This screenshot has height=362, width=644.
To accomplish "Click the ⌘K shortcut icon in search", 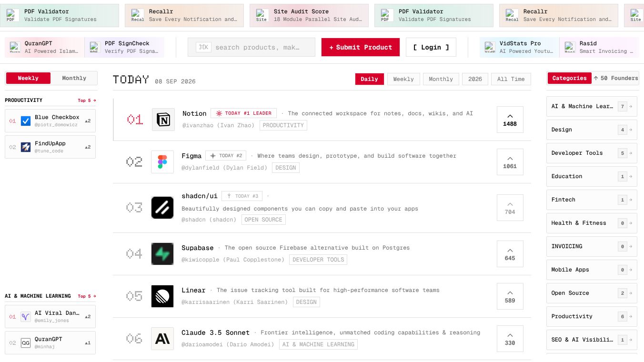I will [x=204, y=47].
